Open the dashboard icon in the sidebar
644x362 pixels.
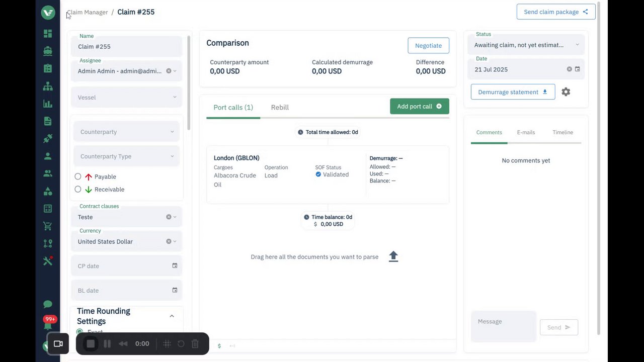point(48,34)
